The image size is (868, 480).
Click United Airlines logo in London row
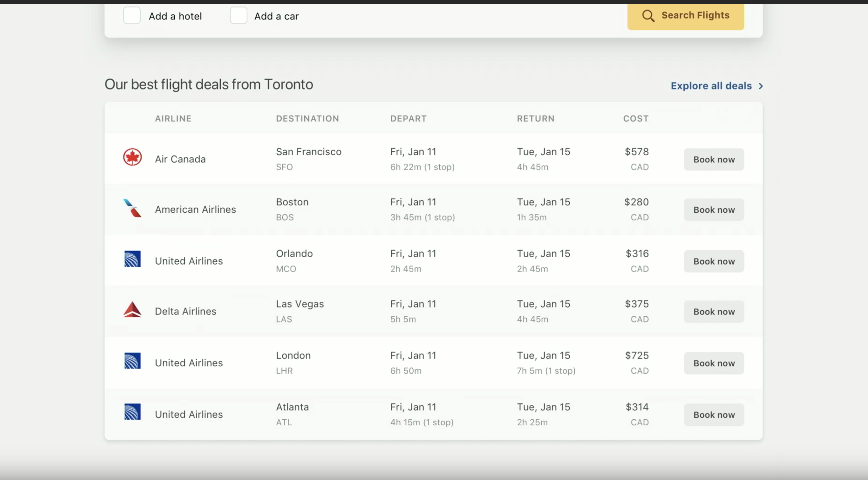click(x=132, y=361)
